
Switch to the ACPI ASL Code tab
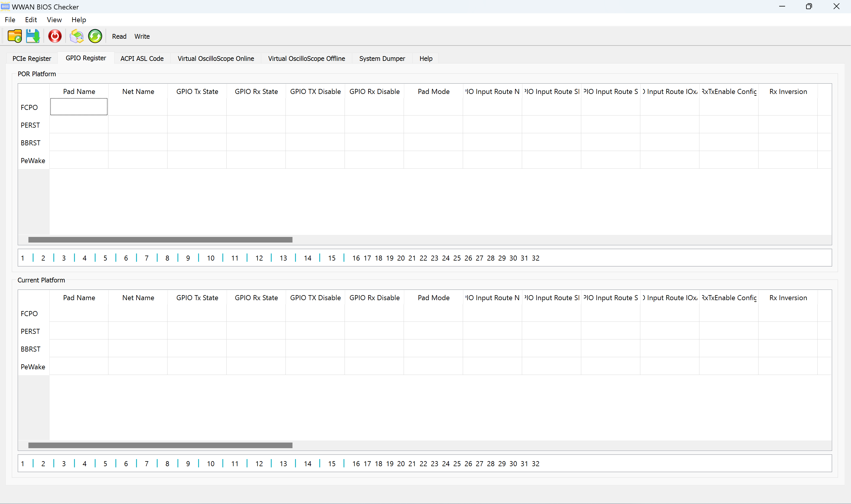(142, 58)
